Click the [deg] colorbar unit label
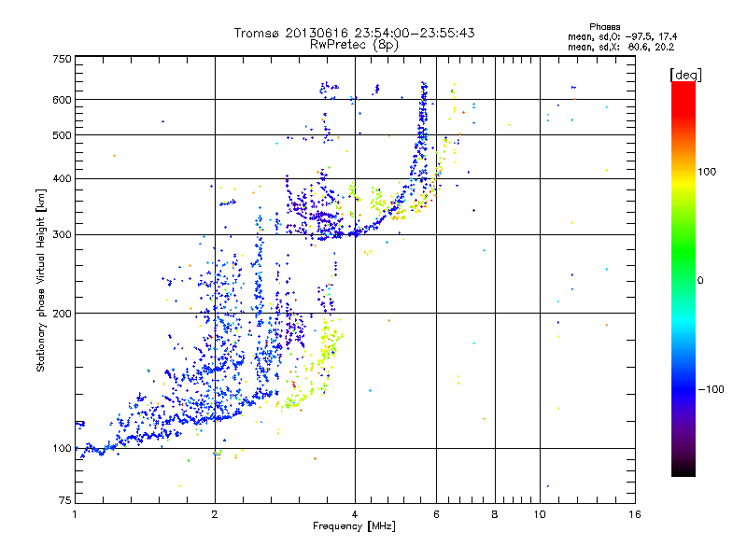Viewport: 747px width, 560px height. pos(685,75)
